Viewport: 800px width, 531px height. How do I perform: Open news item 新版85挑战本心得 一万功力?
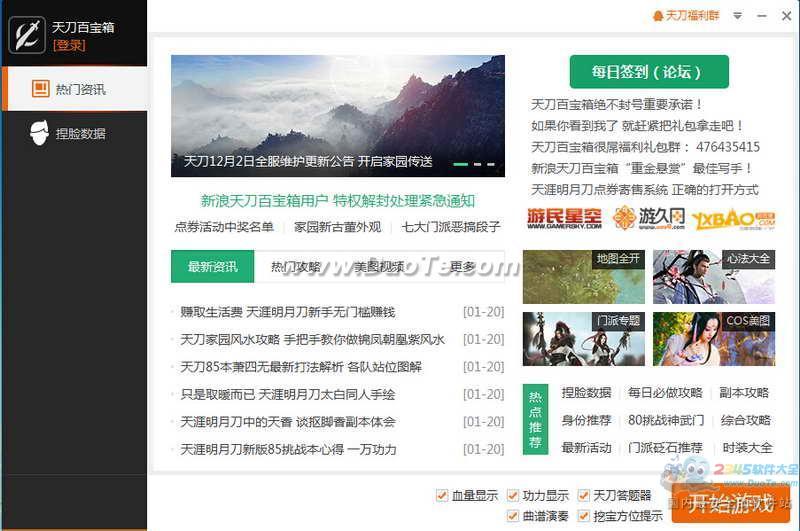(x=288, y=449)
